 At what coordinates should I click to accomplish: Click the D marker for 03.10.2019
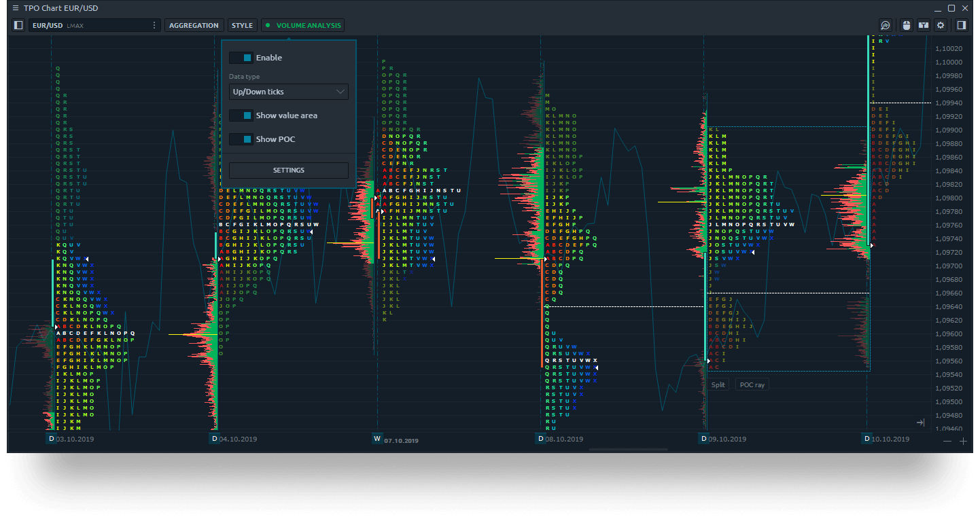point(51,439)
